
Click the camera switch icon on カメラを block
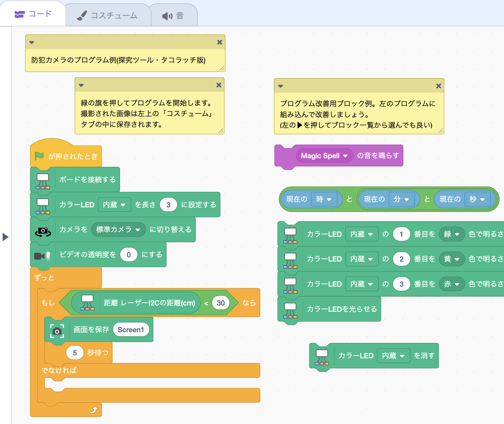(43, 231)
